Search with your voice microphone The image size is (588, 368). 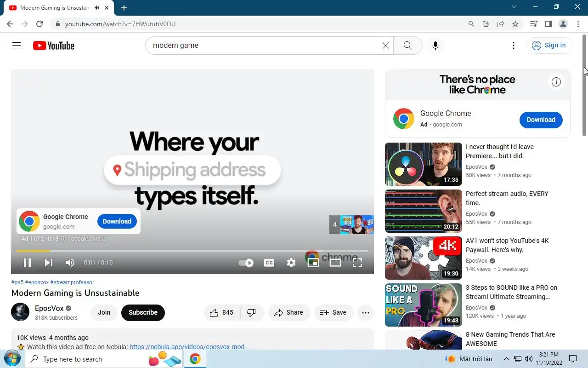pos(435,46)
